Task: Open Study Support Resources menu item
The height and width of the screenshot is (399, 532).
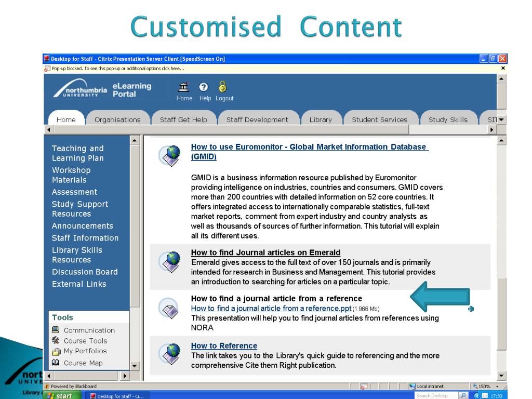Action: click(x=80, y=209)
